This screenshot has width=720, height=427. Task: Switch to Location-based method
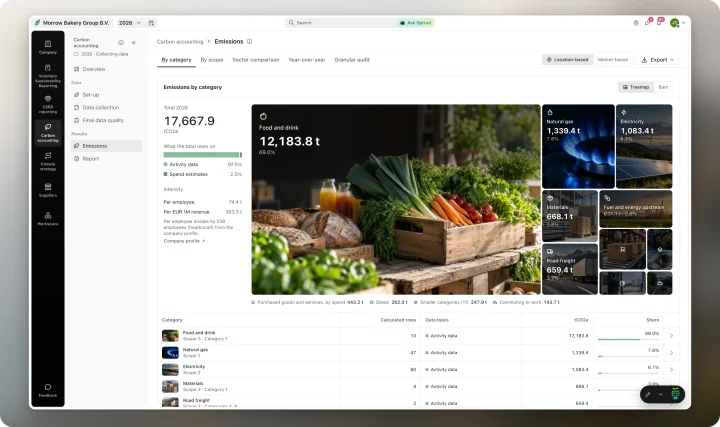(568, 60)
